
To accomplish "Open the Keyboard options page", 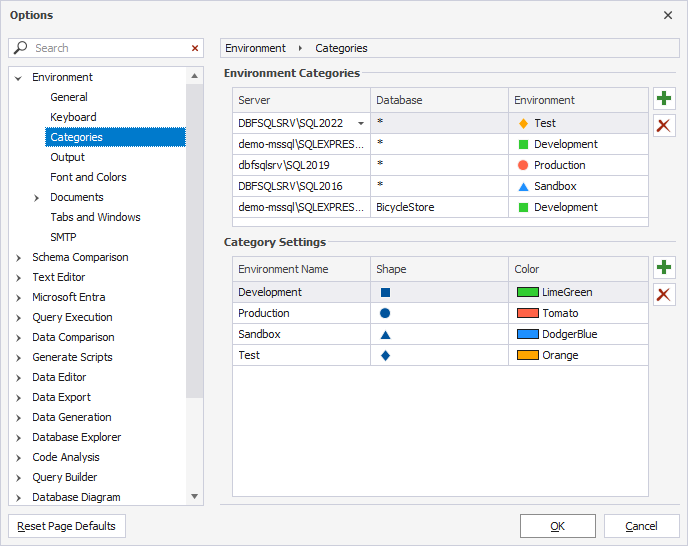I will pyautogui.click(x=73, y=117).
